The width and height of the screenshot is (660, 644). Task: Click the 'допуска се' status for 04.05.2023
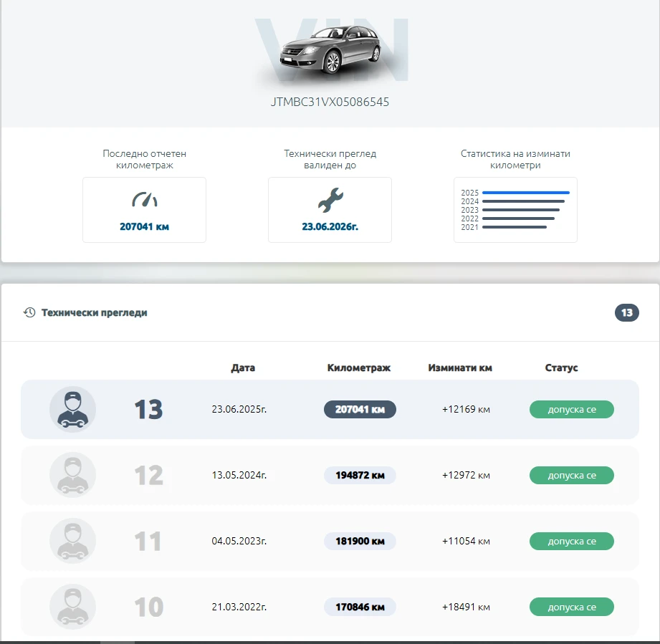[x=571, y=541]
